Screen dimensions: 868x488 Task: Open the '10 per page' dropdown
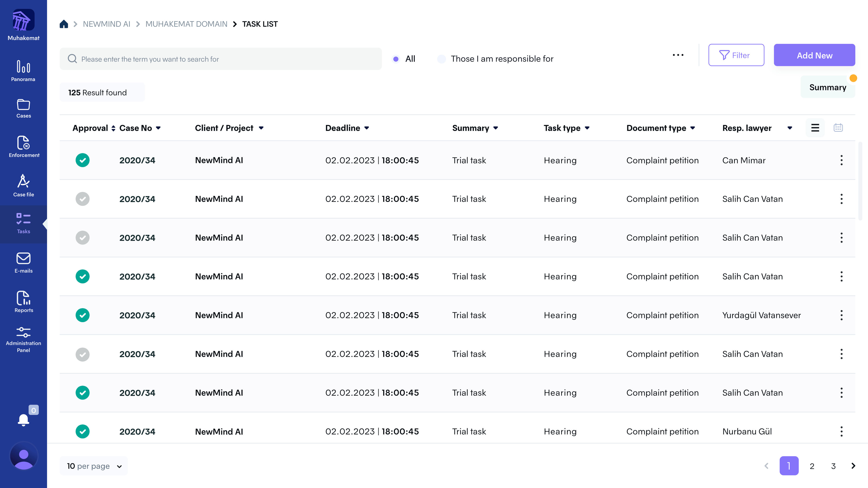[x=94, y=466]
